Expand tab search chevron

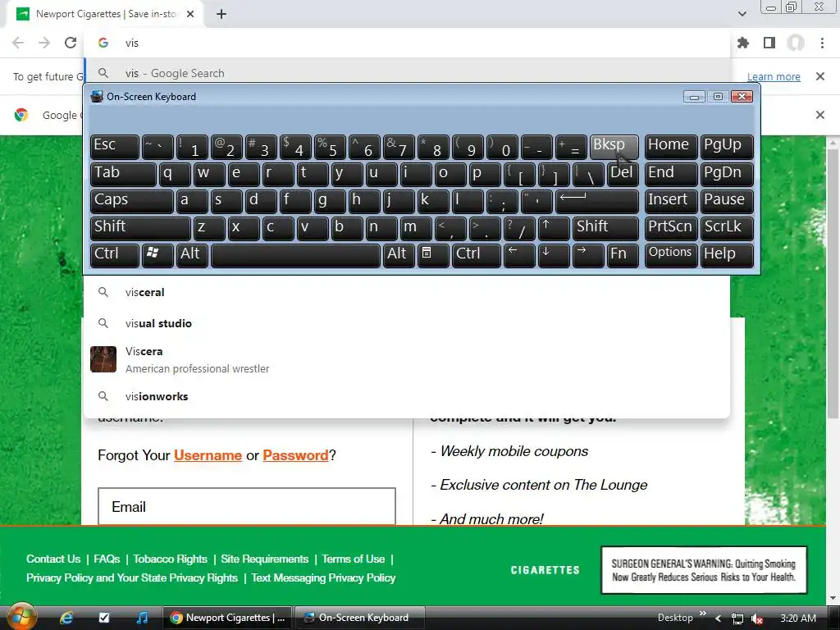pos(742,14)
